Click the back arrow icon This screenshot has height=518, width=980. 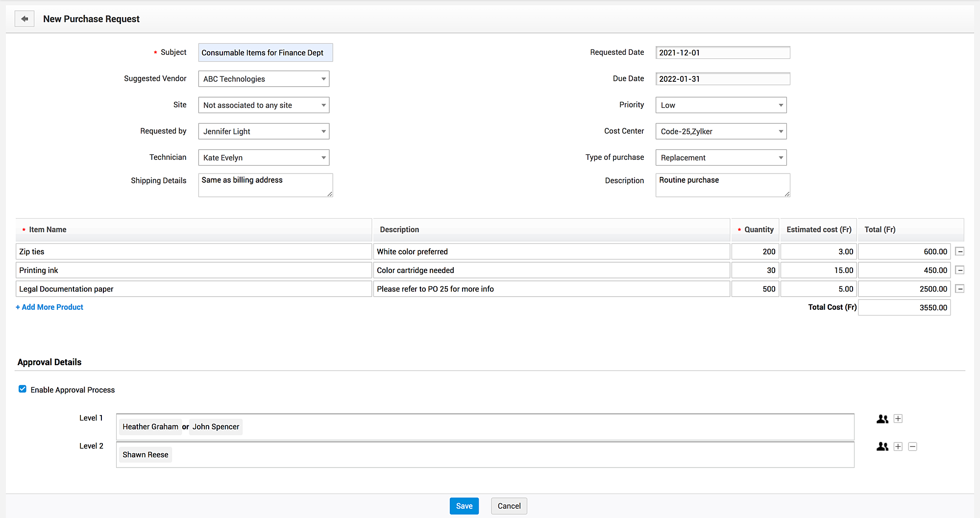[x=24, y=19]
